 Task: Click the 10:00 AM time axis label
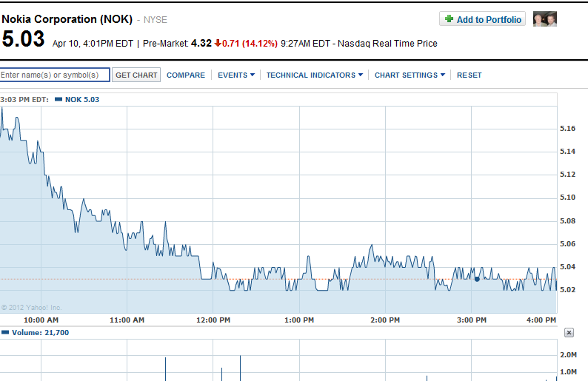[41, 320]
